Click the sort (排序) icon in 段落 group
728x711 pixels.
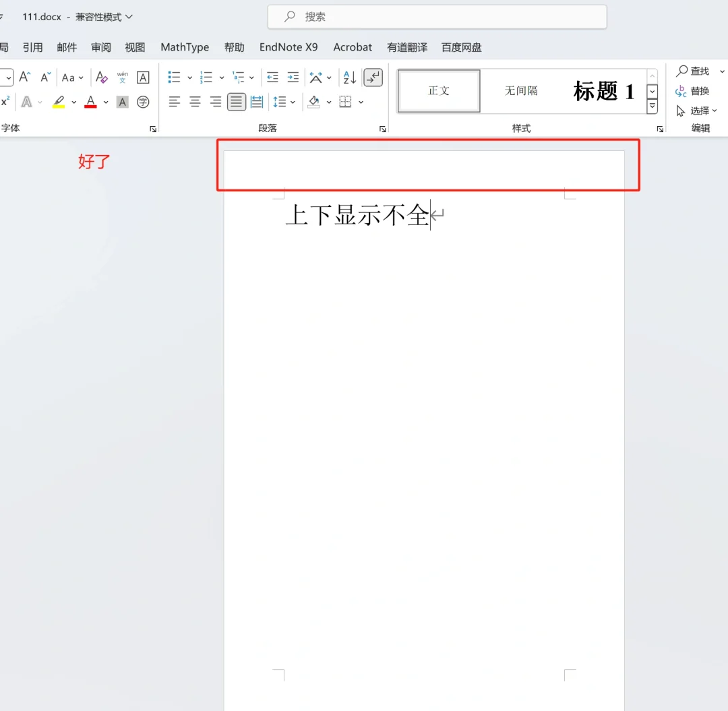[348, 77]
